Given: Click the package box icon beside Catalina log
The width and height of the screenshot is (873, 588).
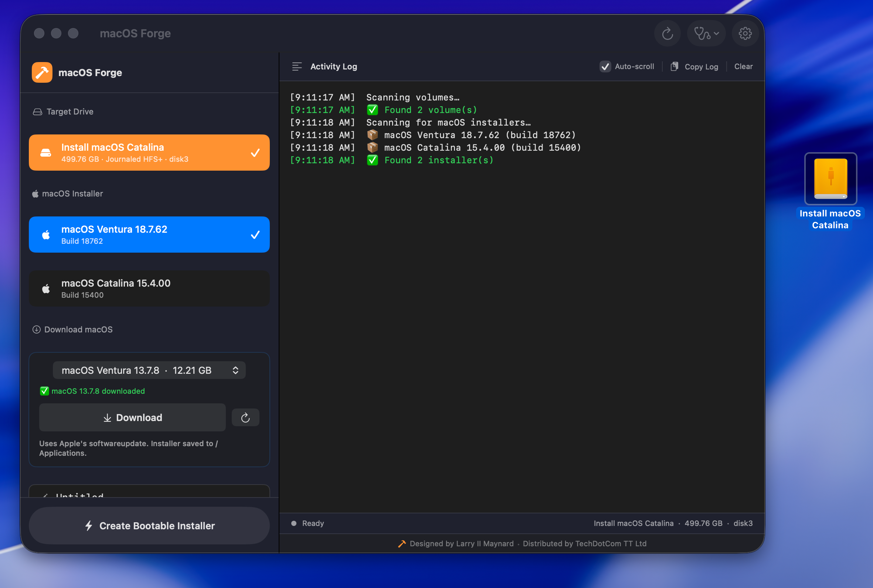Looking at the screenshot, I should (372, 147).
